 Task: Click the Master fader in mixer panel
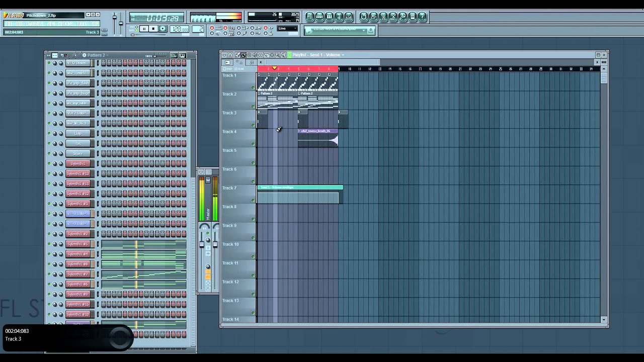tap(202, 245)
